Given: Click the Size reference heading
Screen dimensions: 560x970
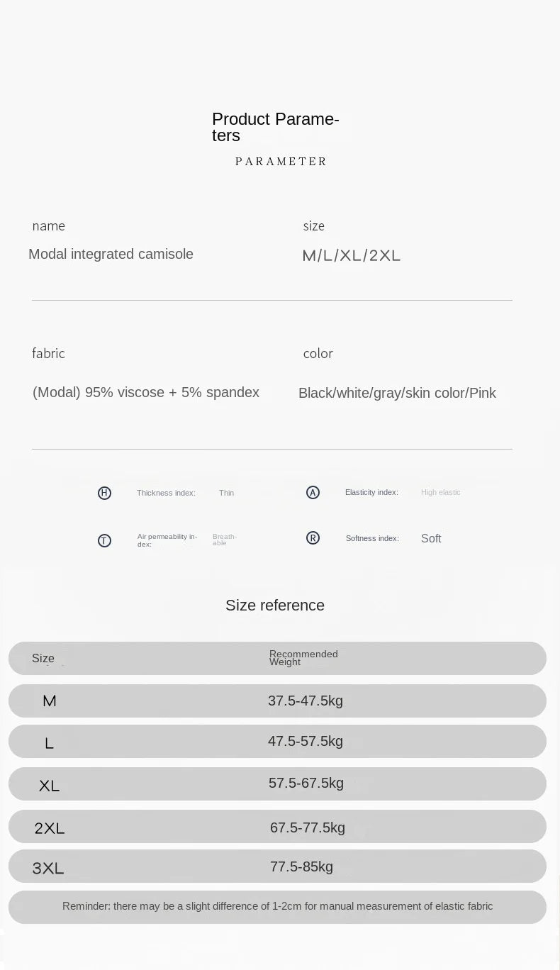Looking at the screenshot, I should click(x=275, y=605).
